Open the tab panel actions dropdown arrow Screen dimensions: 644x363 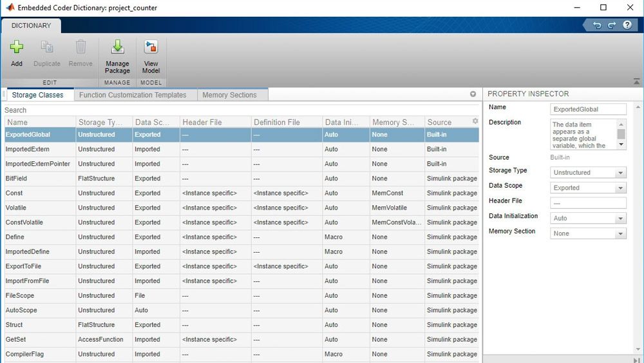[473, 94]
